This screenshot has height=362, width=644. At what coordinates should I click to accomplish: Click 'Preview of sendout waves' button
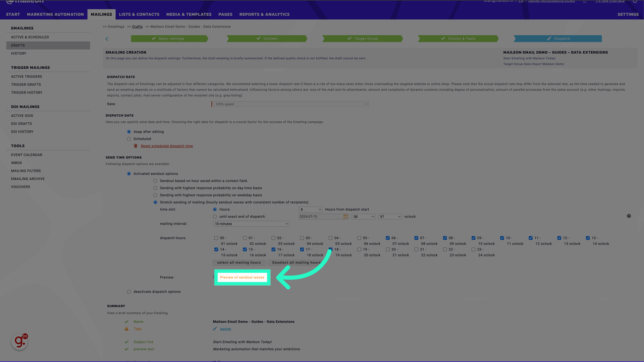coord(242,278)
